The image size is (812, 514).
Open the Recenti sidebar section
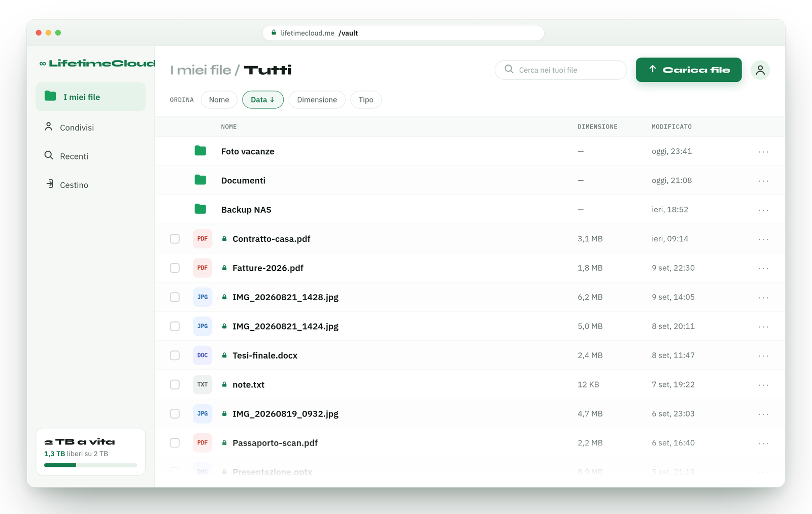coord(91,156)
